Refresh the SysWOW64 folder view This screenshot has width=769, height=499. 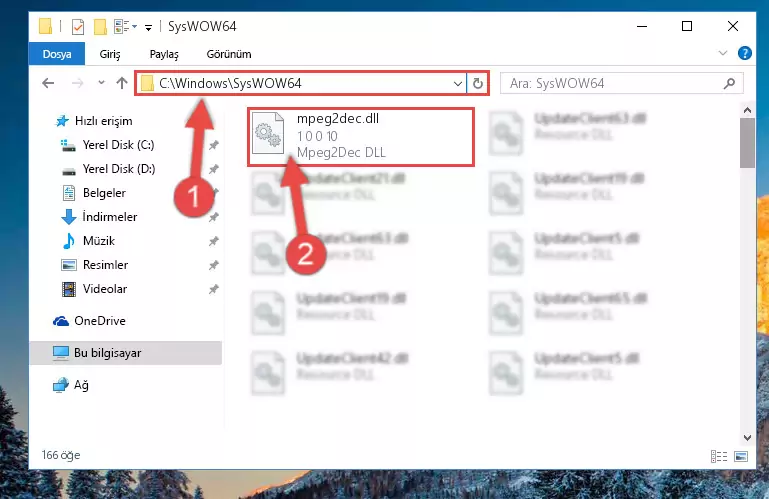click(478, 84)
